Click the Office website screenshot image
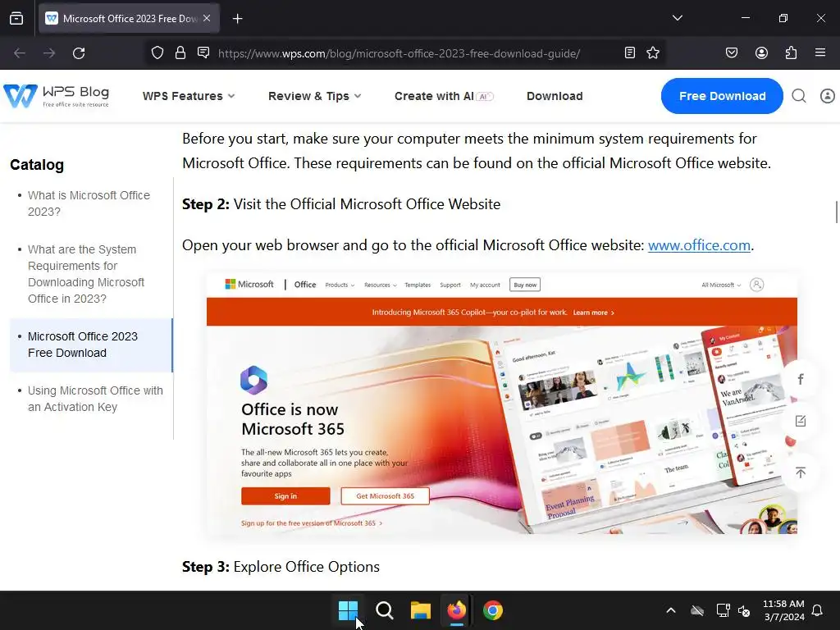Viewport: 840px width, 630px height. 501,404
